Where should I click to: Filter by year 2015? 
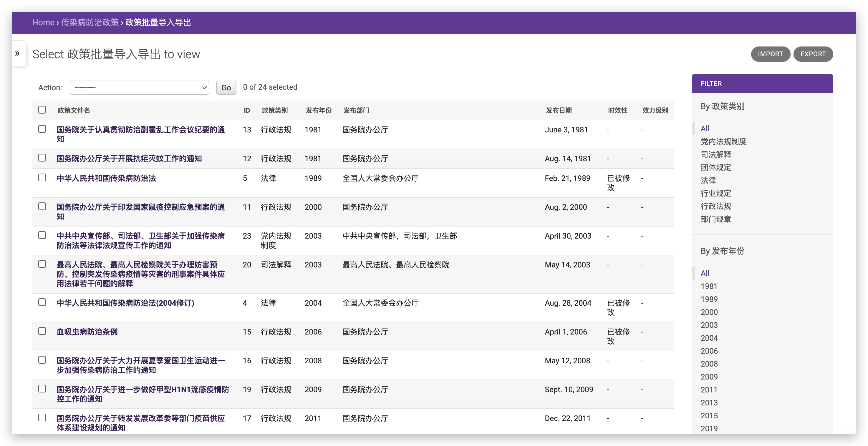[709, 416]
